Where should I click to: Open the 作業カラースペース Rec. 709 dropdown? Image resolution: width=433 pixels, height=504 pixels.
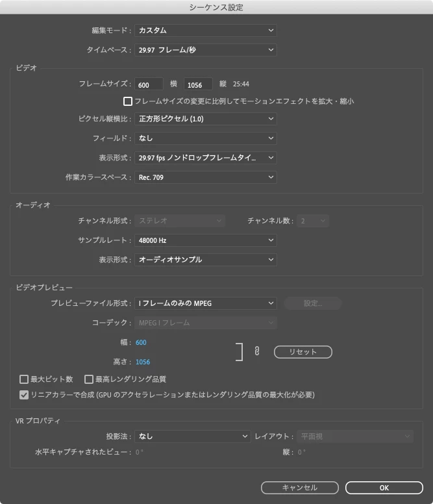click(206, 177)
